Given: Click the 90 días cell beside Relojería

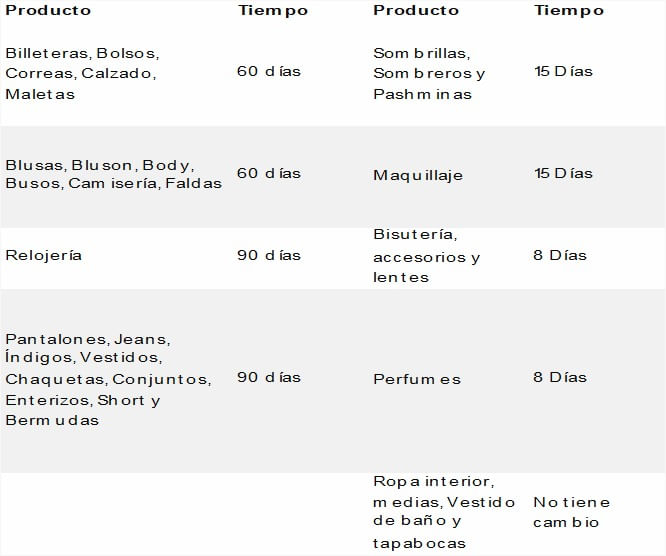Looking at the screenshot, I should (x=269, y=255).
